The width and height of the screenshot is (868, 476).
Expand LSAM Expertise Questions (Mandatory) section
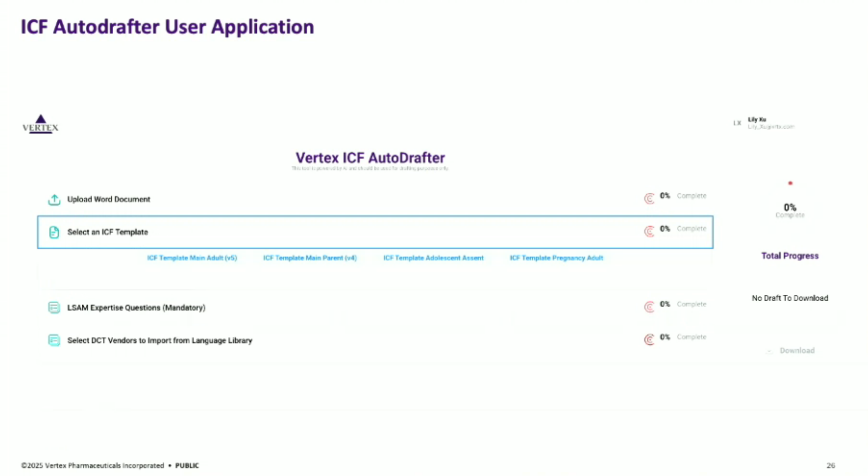point(136,307)
